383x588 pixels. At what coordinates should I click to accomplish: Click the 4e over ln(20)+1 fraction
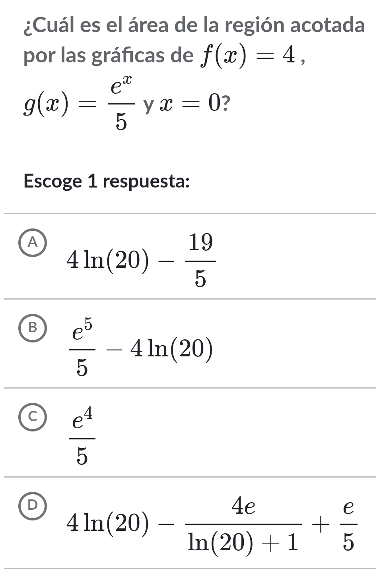click(243, 524)
